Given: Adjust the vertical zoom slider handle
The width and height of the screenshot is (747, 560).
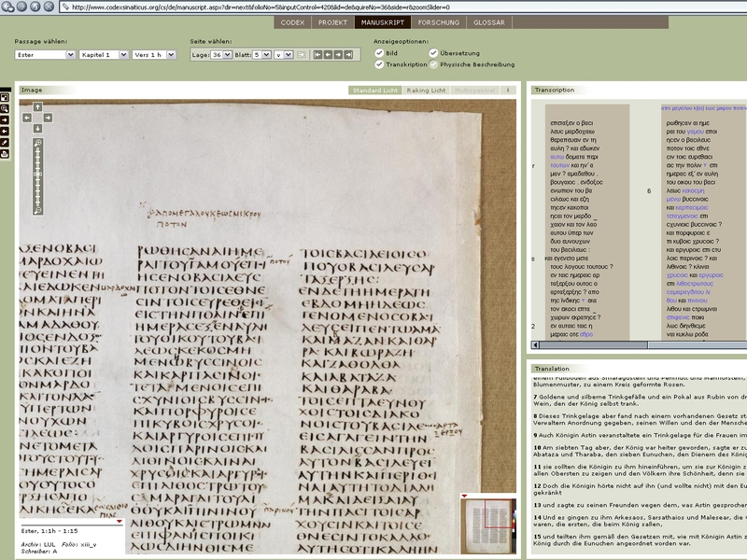Looking at the screenshot, I should click(x=37, y=175).
